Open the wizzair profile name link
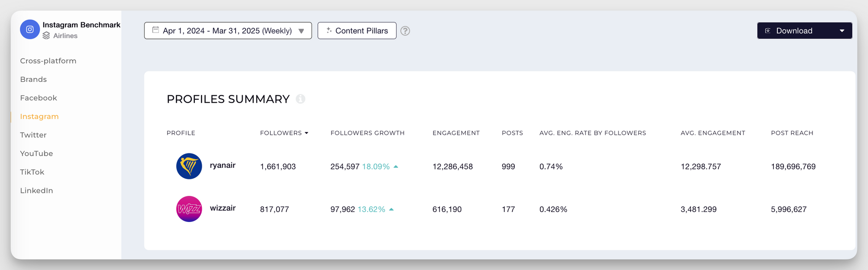 pos(223,208)
